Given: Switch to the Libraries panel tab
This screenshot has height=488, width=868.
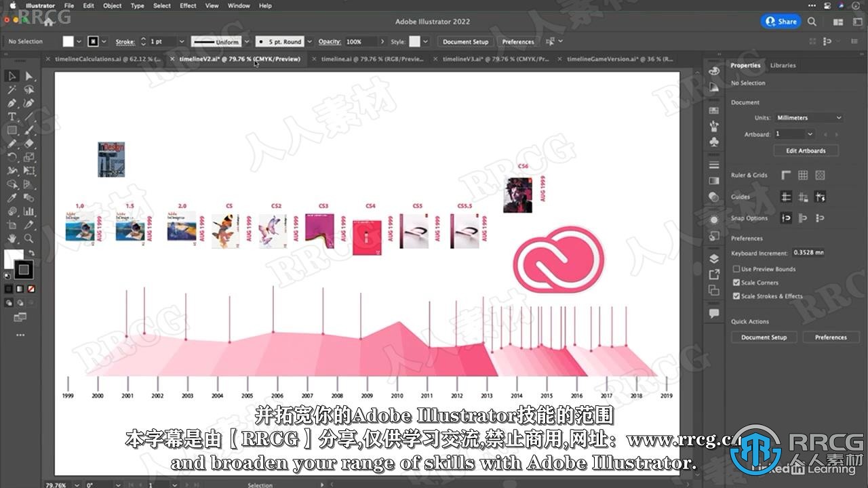Looking at the screenshot, I should click(x=783, y=65).
